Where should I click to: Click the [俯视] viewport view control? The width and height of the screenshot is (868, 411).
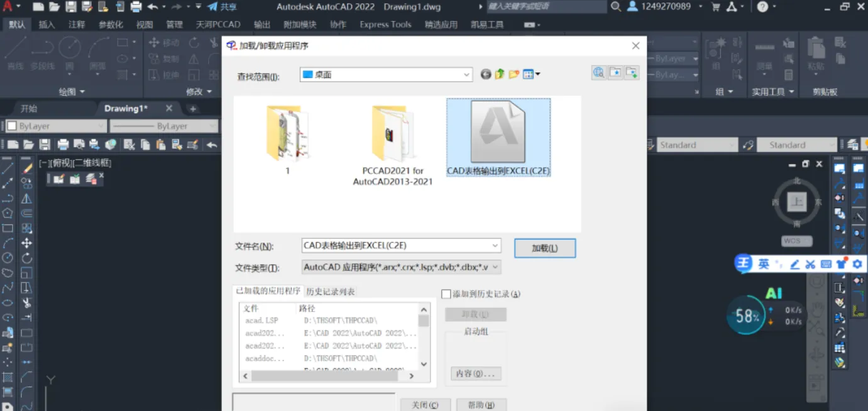(61, 163)
